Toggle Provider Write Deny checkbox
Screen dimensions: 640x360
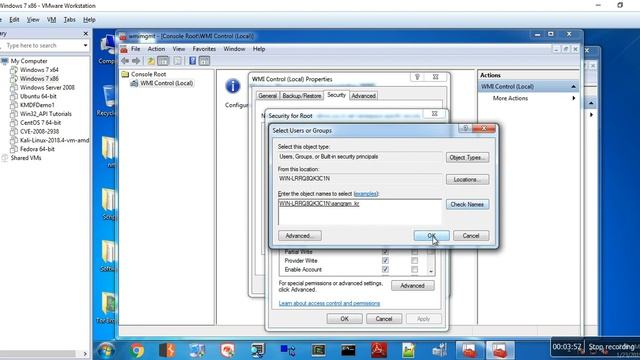414,260
